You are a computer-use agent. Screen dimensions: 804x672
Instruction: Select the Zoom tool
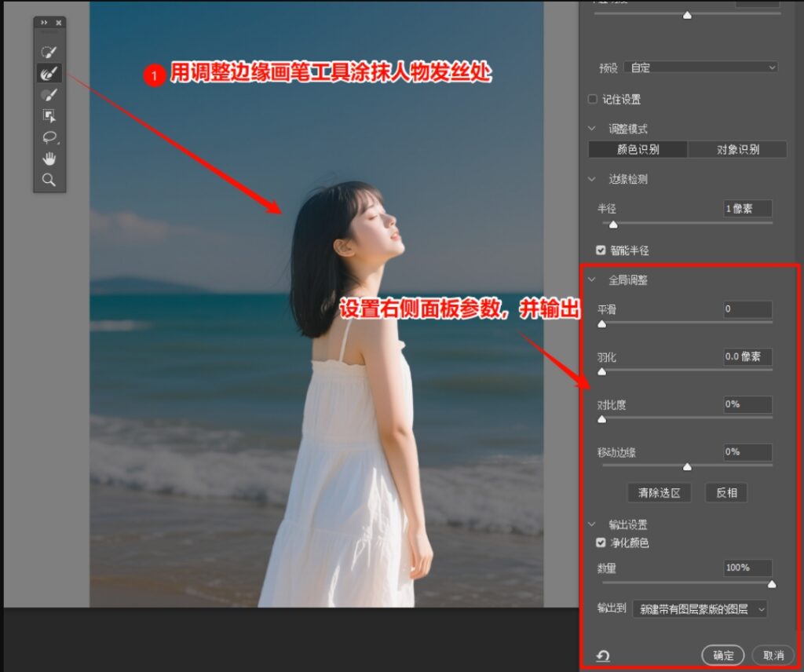[x=49, y=180]
